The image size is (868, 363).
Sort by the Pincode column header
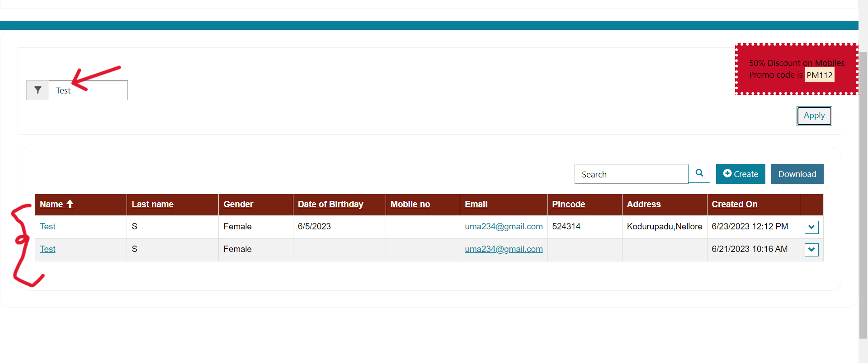tap(568, 205)
